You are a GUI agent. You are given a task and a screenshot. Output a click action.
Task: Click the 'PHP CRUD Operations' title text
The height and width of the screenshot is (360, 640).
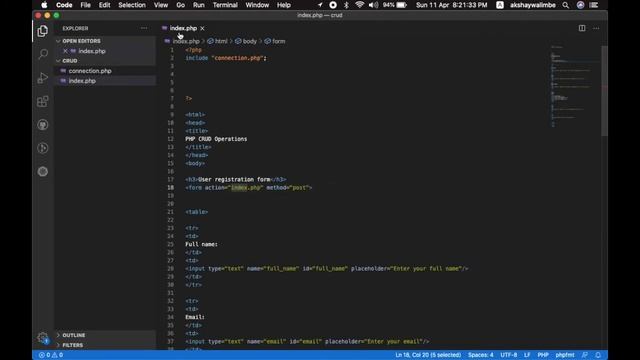(x=216, y=139)
